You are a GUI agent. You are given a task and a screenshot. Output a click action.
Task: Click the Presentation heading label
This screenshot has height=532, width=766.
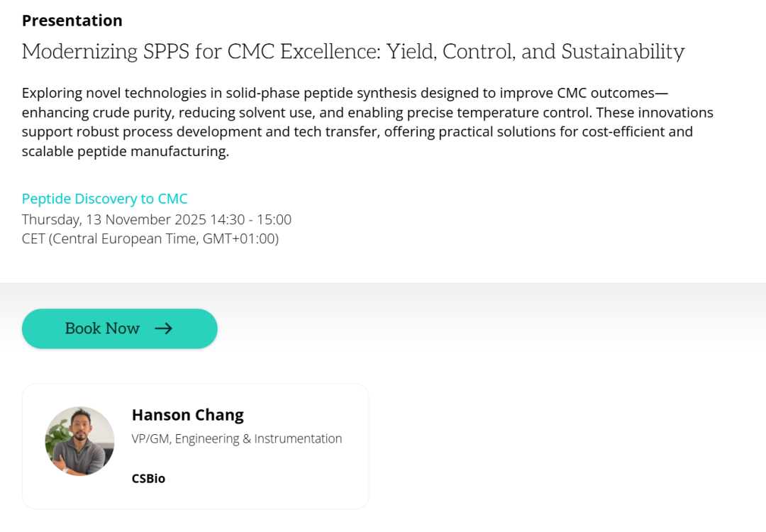(72, 21)
